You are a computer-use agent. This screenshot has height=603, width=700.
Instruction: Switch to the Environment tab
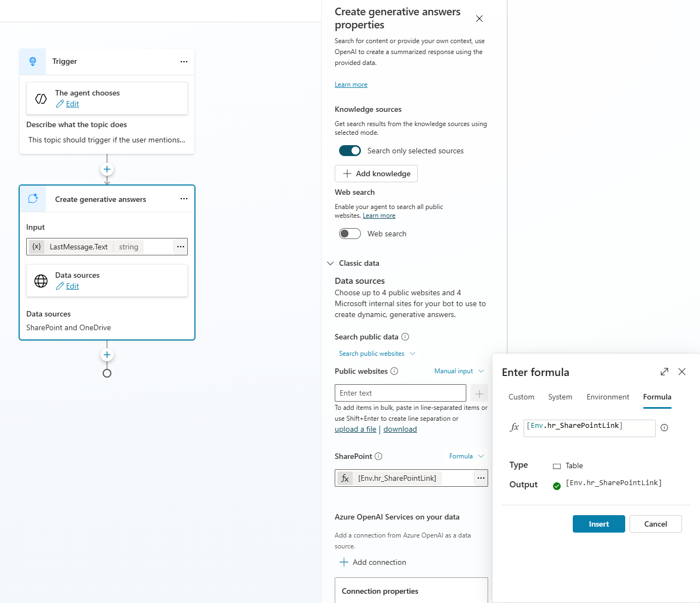point(608,397)
